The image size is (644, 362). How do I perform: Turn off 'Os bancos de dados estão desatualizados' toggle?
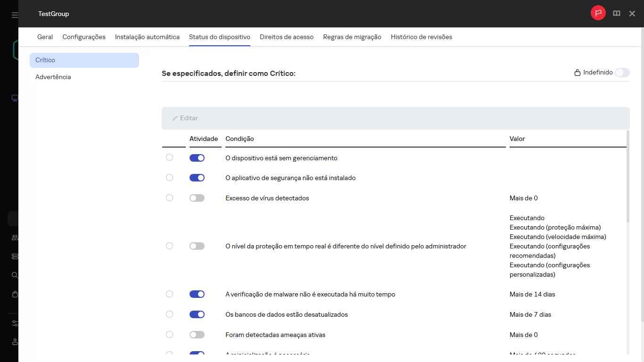coord(197,314)
